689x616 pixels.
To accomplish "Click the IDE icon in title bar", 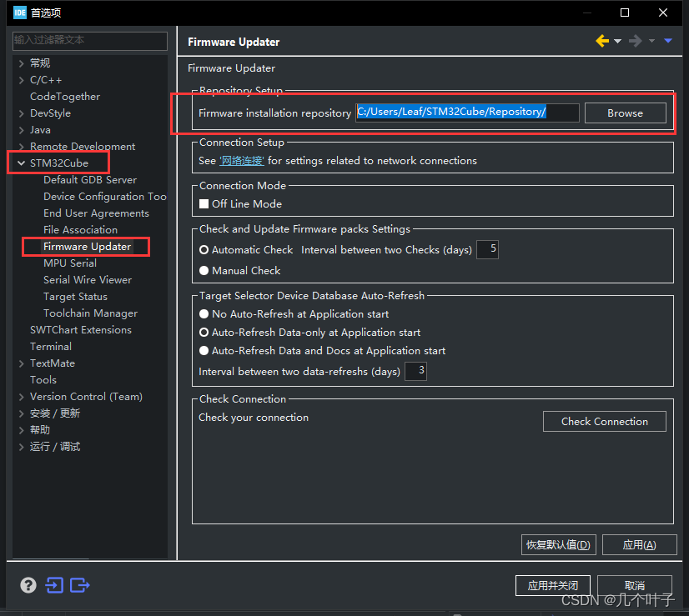I will click(20, 13).
